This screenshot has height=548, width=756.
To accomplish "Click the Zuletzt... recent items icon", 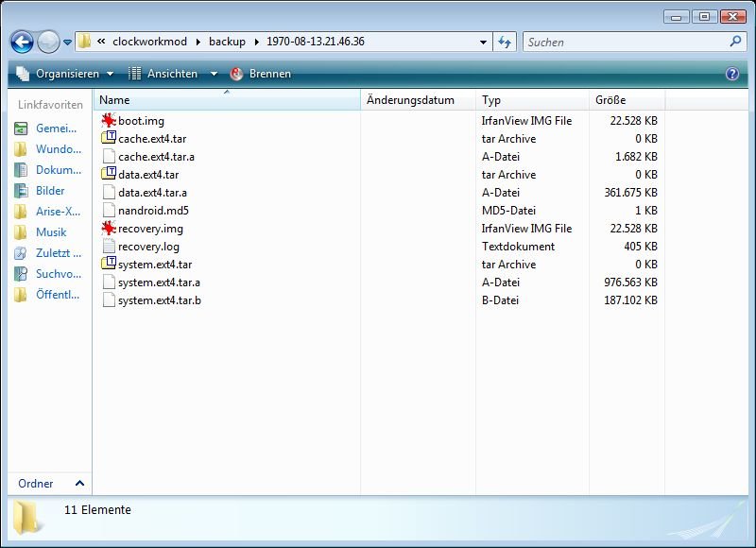I will click(21, 252).
